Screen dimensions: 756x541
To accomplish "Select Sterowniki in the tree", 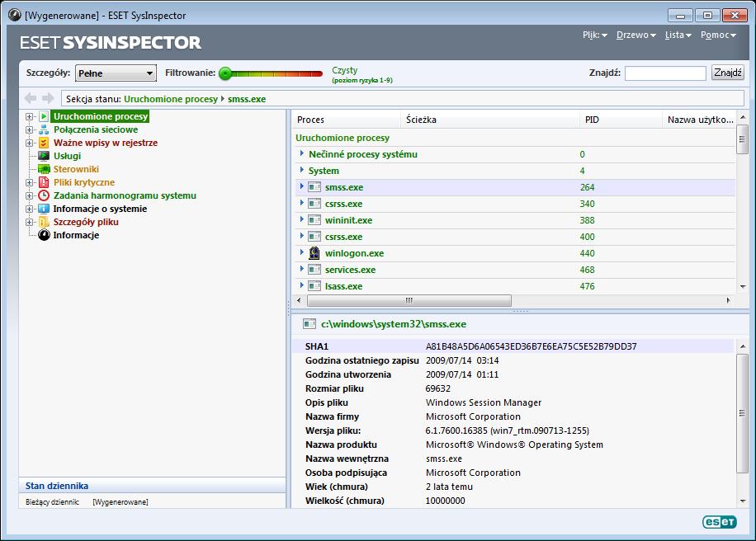I will (76, 169).
